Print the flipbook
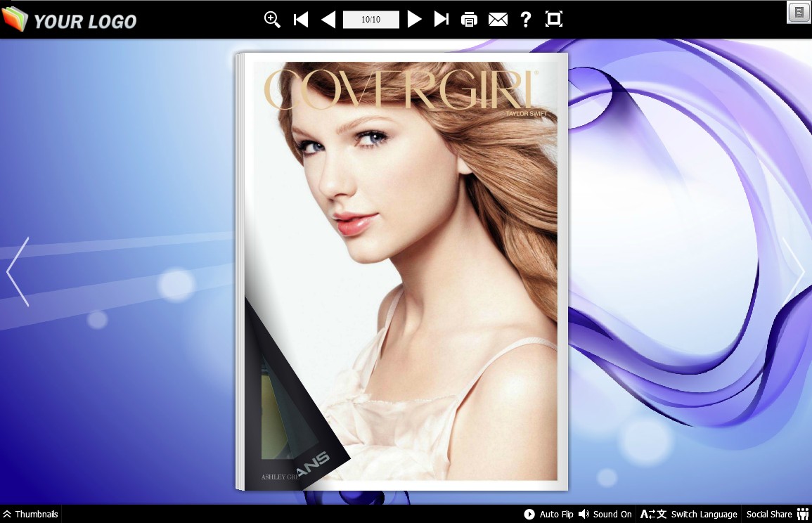812x523 pixels. pos(469,20)
